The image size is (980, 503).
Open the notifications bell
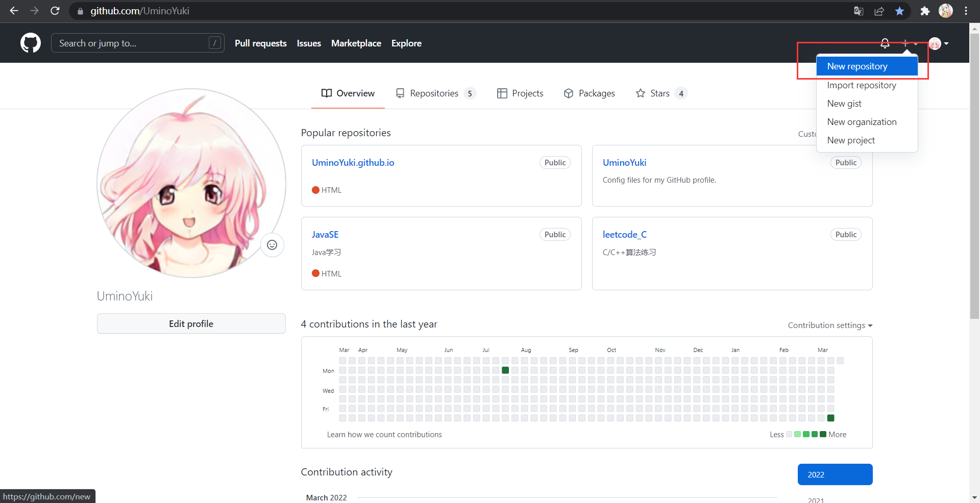coord(885,43)
